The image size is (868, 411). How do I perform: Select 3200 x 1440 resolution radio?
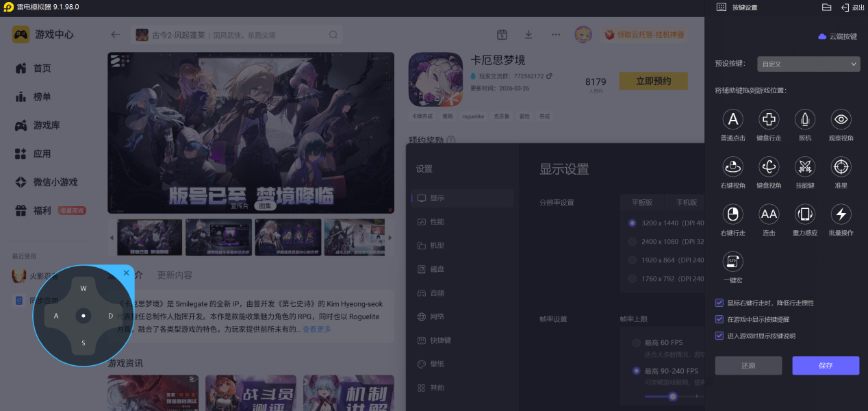[x=633, y=223]
